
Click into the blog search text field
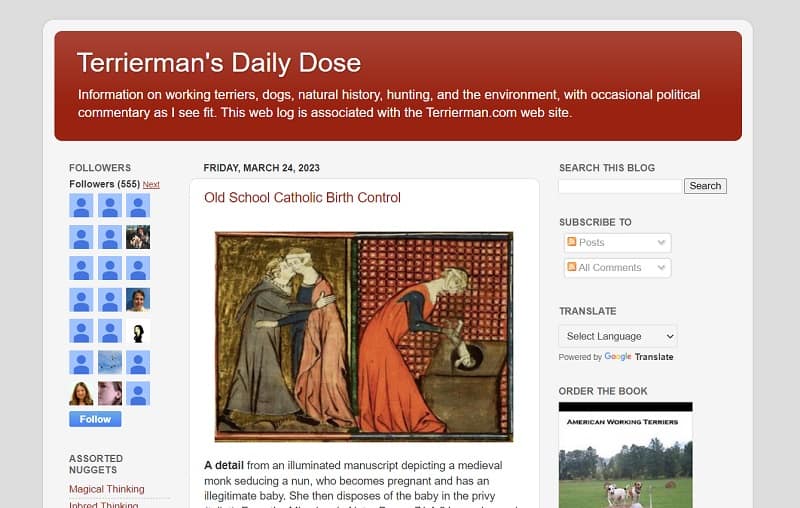point(620,186)
